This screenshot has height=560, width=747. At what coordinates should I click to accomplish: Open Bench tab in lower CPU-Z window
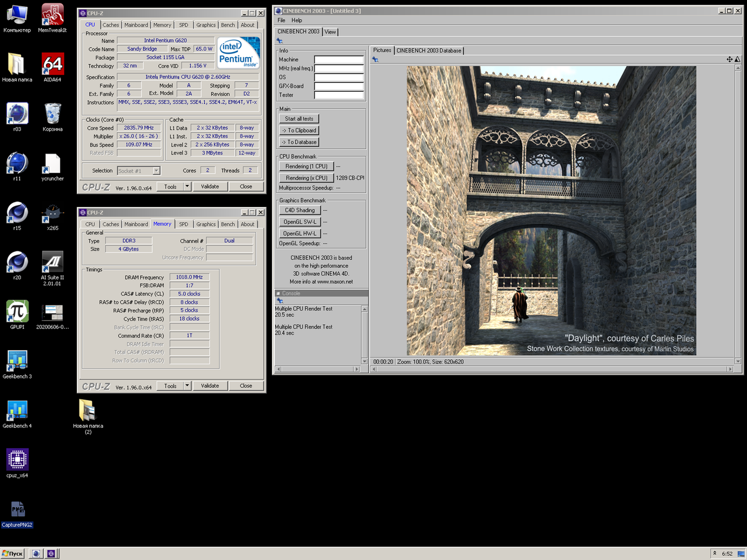228,225
